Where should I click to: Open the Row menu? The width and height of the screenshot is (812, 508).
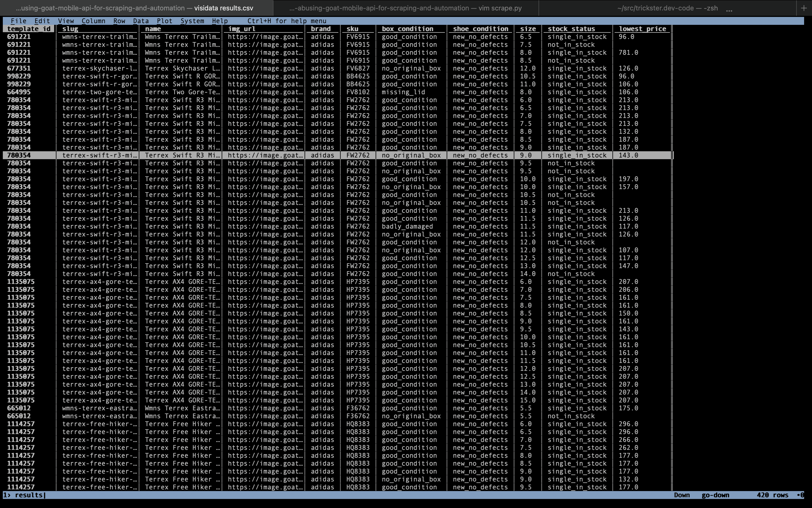(x=119, y=21)
